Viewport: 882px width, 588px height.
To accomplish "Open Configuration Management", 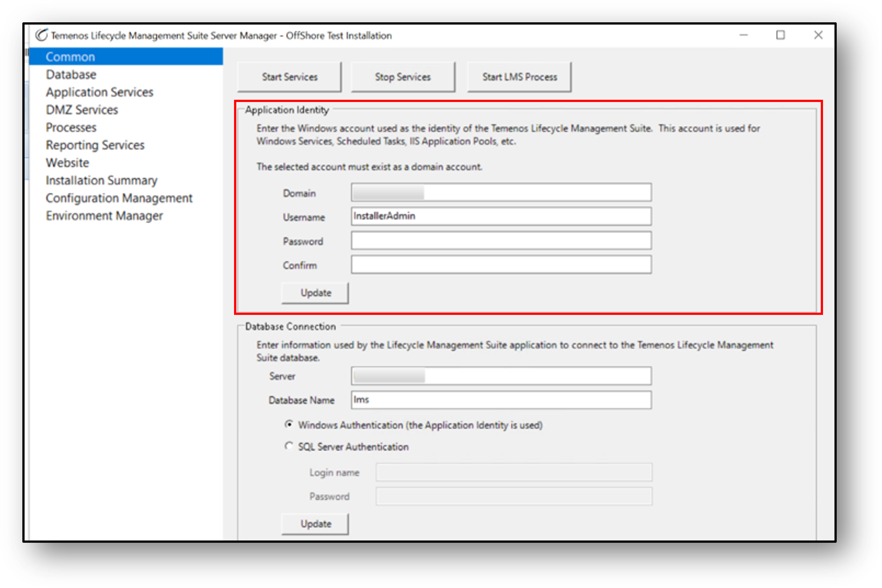I will click(119, 198).
